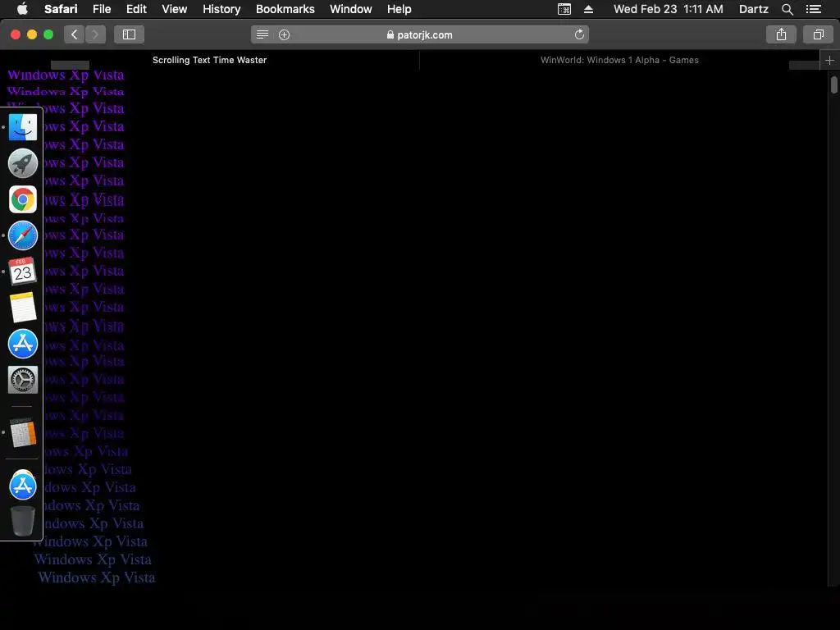Click the eject icon in menu bar

point(588,9)
